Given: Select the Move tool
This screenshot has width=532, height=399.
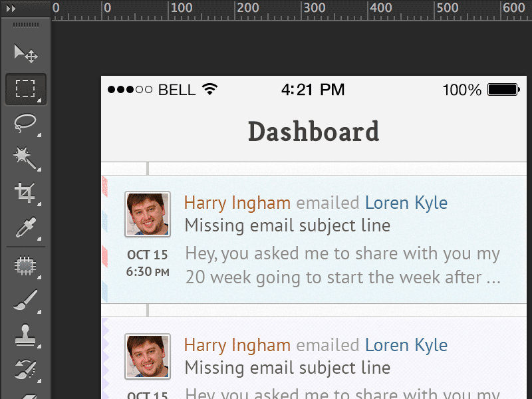Looking at the screenshot, I should click(26, 54).
